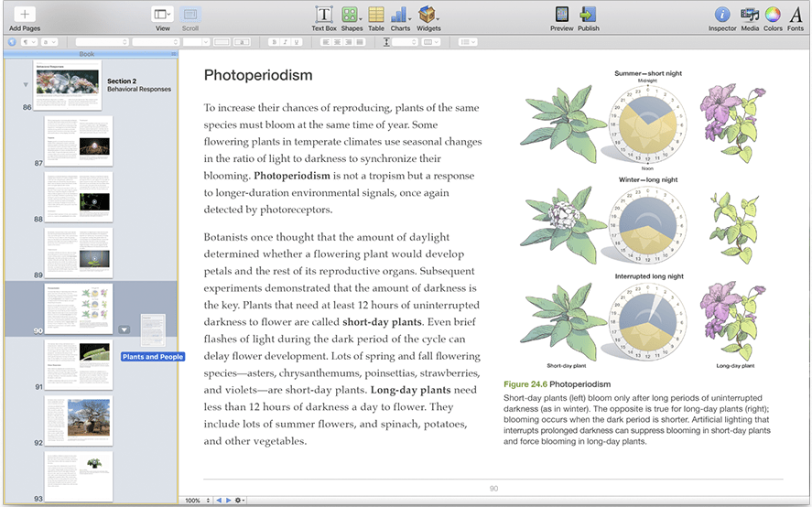Open the Colors picker
Image resolution: width=812 pixels, height=507 pixels.
click(773, 16)
